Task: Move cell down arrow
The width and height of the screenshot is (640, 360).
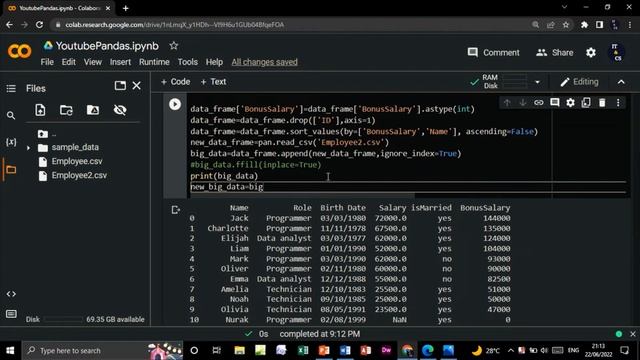Action: click(x=522, y=103)
